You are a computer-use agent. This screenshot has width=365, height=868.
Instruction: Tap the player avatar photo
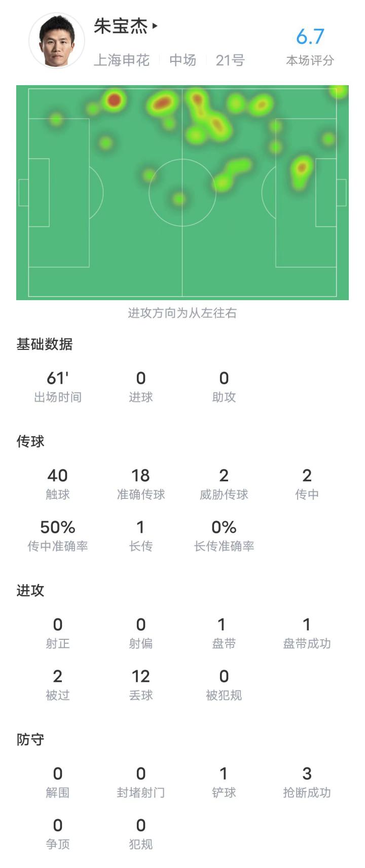click(x=56, y=41)
